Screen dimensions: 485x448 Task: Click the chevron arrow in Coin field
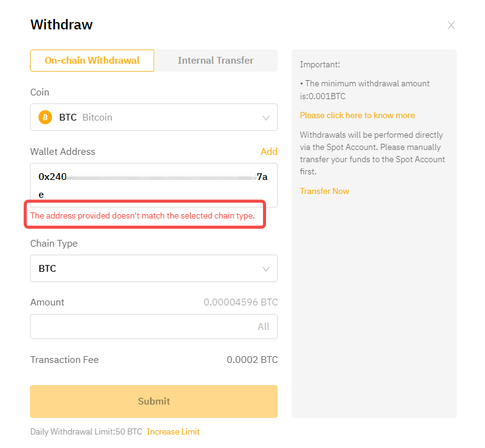pos(266,118)
